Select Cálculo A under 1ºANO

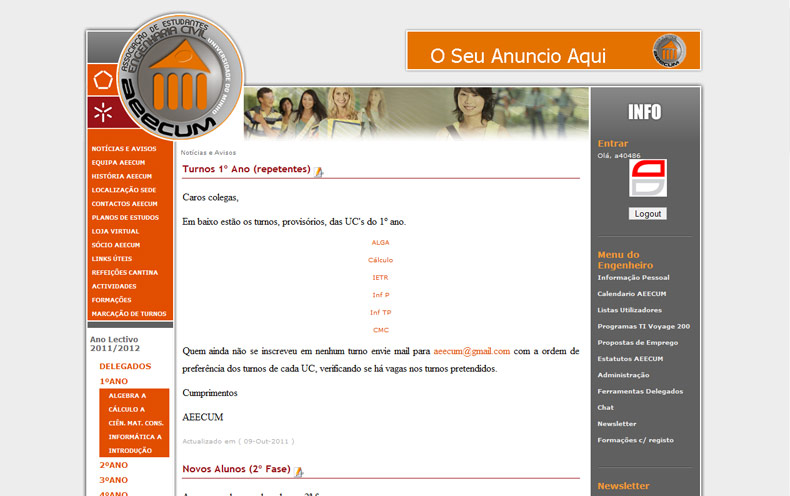tap(126, 409)
